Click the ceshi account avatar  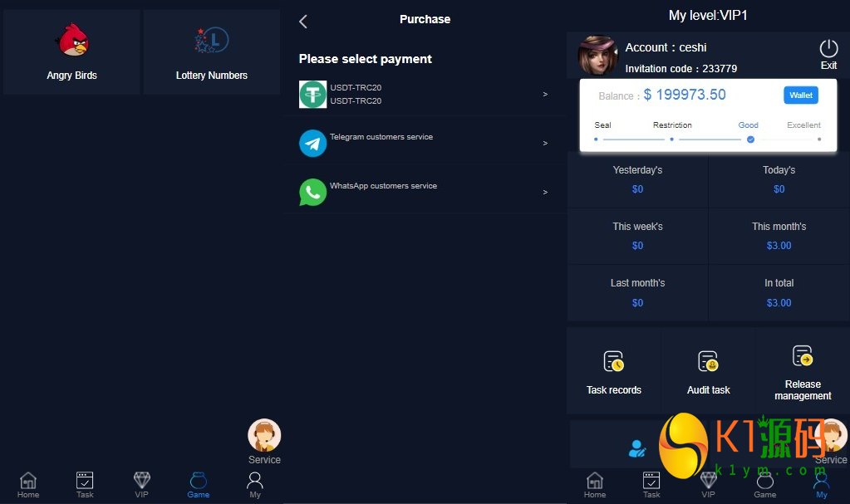[x=598, y=56]
